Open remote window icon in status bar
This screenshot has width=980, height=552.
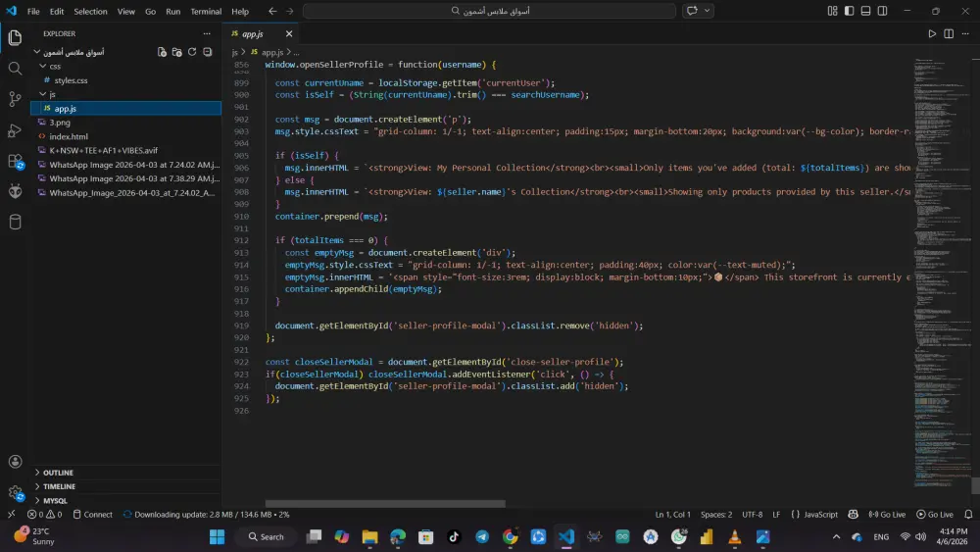click(11, 515)
